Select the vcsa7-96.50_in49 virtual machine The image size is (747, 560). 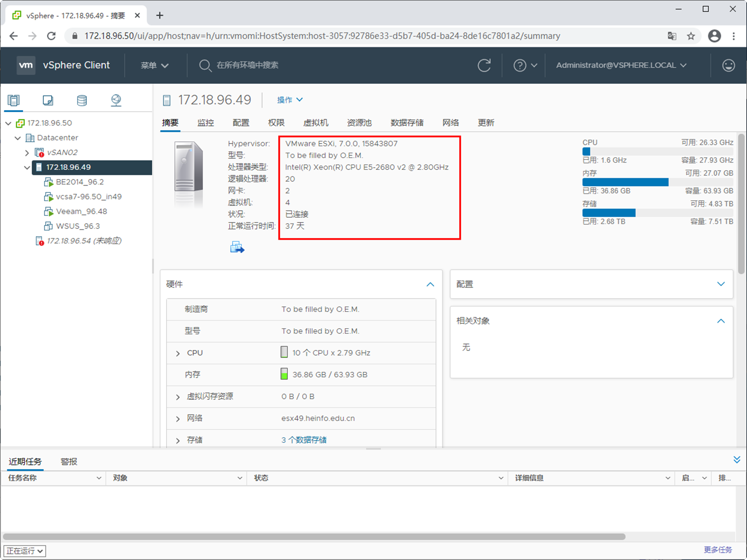pyautogui.click(x=89, y=197)
